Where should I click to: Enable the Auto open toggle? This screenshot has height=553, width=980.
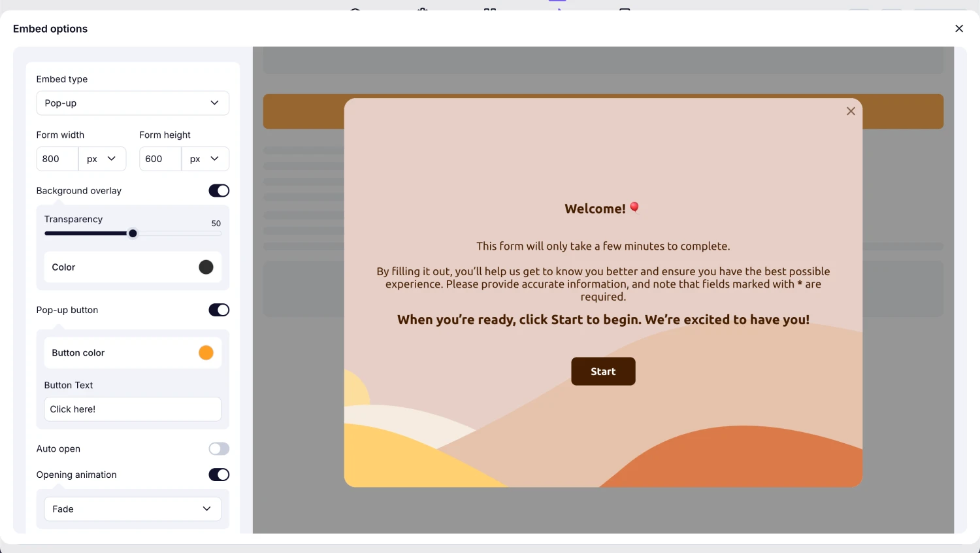pyautogui.click(x=219, y=448)
